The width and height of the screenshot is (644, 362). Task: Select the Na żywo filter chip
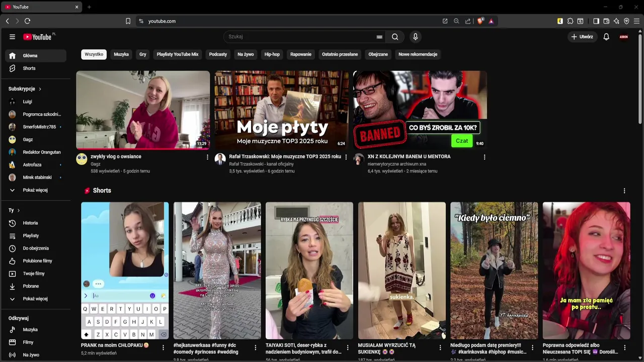tap(246, 54)
